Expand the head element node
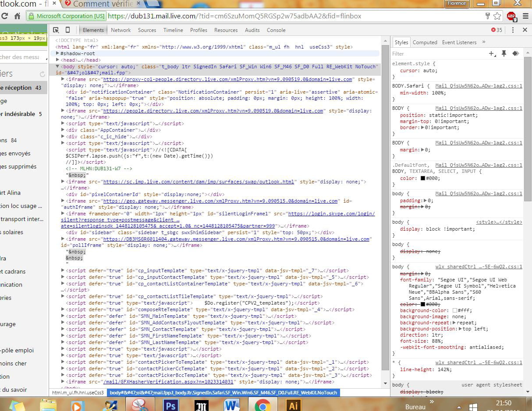The height and width of the screenshot is (411, 532). pyautogui.click(x=58, y=60)
